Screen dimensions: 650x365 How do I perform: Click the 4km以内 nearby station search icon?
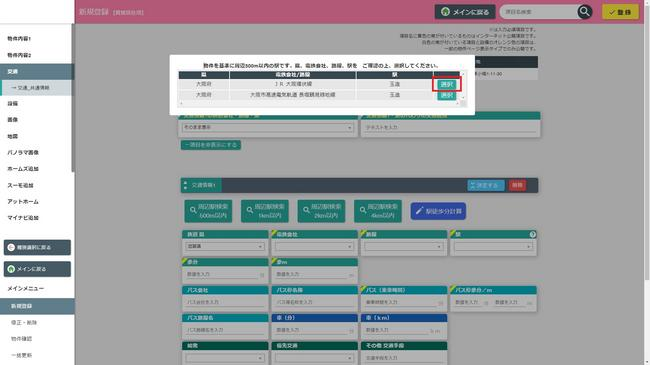tap(363, 210)
